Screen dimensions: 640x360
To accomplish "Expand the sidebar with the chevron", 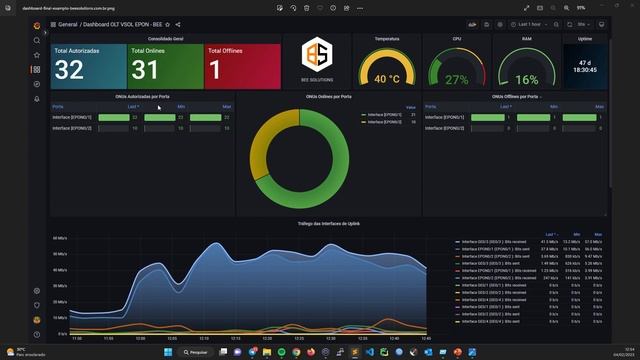I will (x=45, y=33).
